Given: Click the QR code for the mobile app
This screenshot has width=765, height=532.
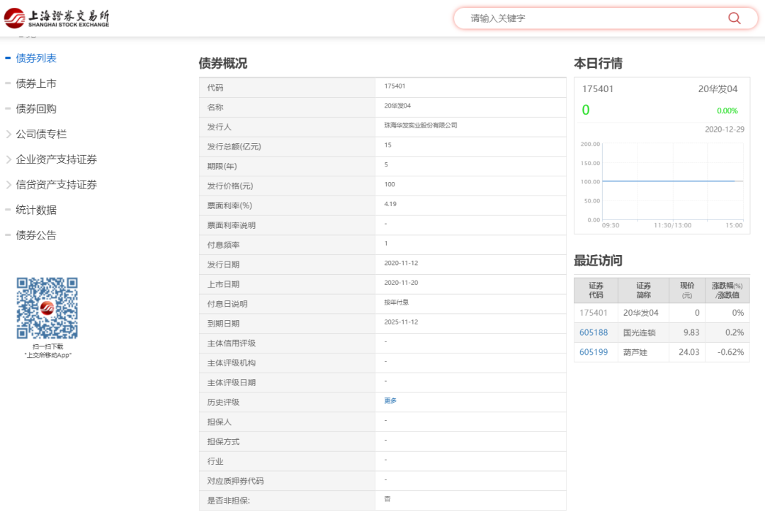Looking at the screenshot, I should (x=47, y=308).
